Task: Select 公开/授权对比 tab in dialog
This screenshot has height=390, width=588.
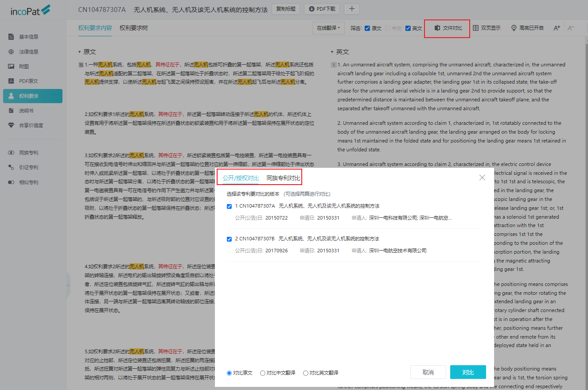Action: point(241,178)
